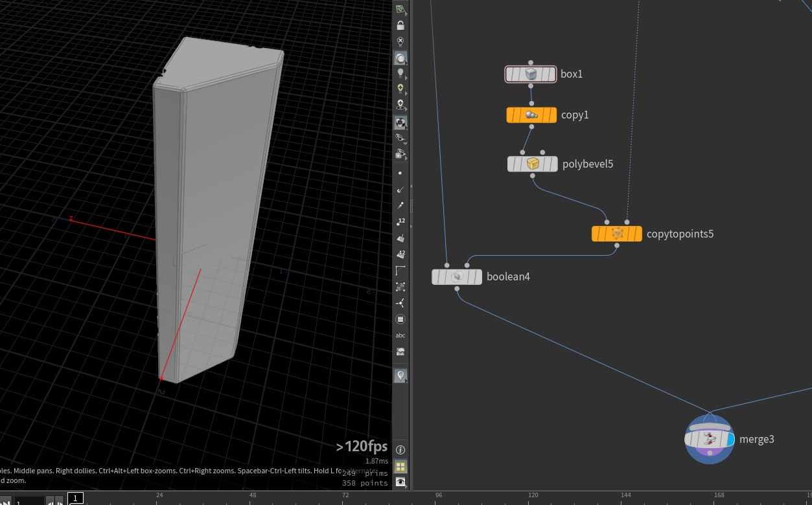Toggle the eye visibility icon at toolbar bottom

(x=400, y=482)
